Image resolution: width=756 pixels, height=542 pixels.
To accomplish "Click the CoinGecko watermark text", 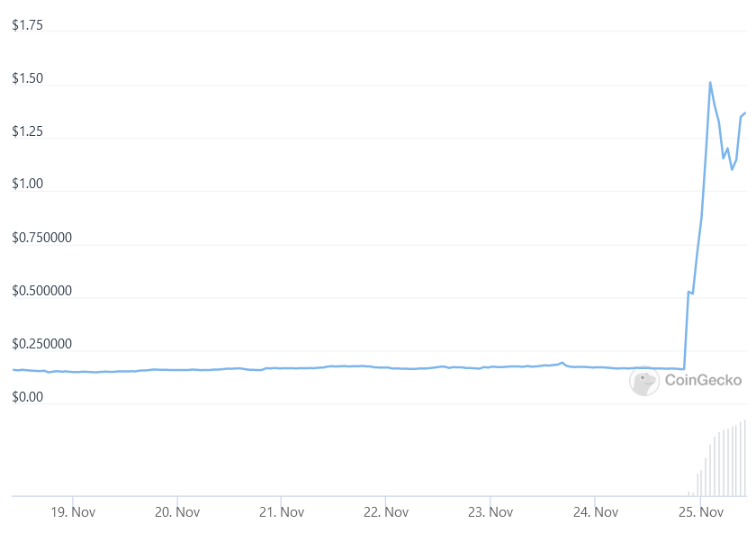I will point(703,381).
